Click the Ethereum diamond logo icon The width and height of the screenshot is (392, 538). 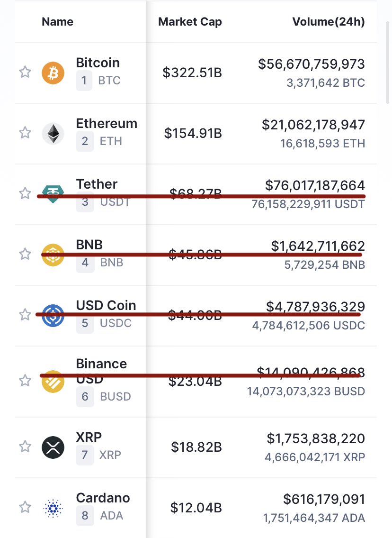tap(53, 134)
